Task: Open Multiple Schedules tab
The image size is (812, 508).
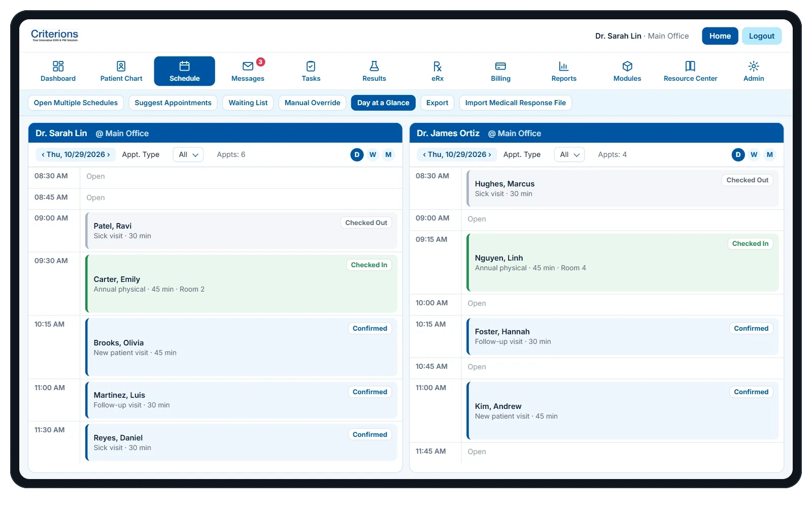Action: [x=76, y=103]
